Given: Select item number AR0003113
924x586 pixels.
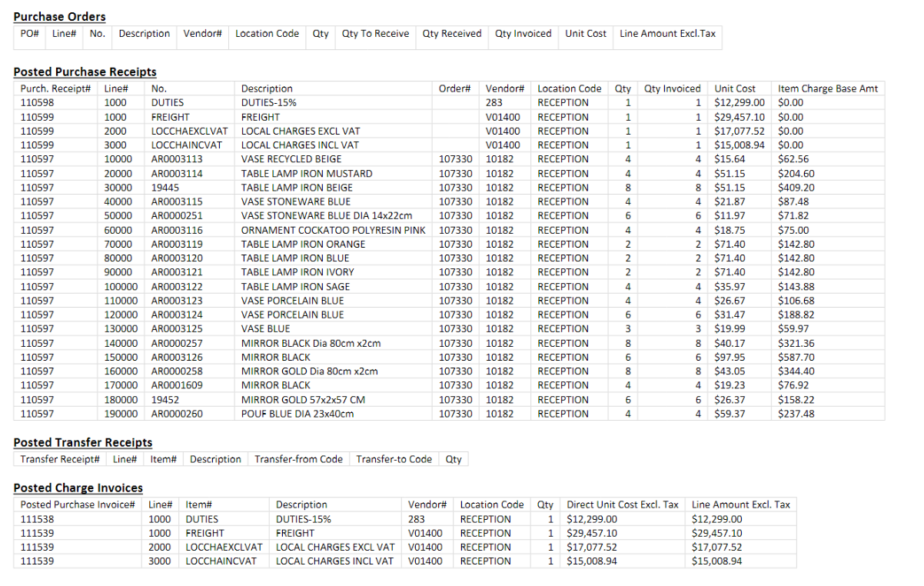Looking at the screenshot, I should [x=177, y=159].
